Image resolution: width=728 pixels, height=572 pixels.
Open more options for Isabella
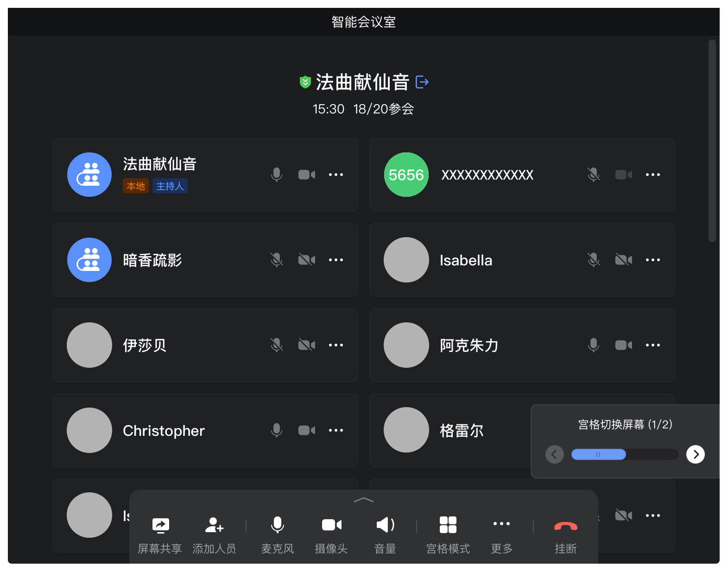click(x=653, y=260)
